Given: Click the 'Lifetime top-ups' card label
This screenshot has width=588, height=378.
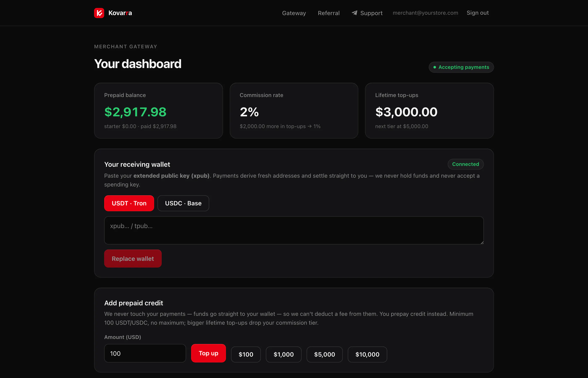Looking at the screenshot, I should pos(396,95).
